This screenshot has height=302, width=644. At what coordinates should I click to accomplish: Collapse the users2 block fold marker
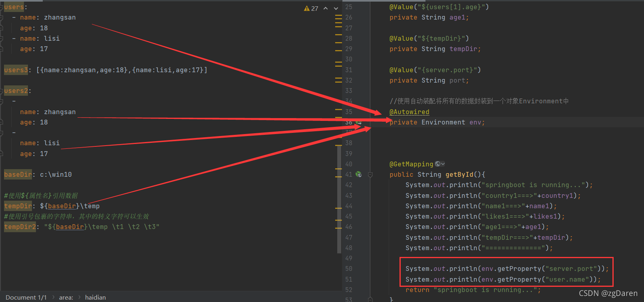coord(2,91)
